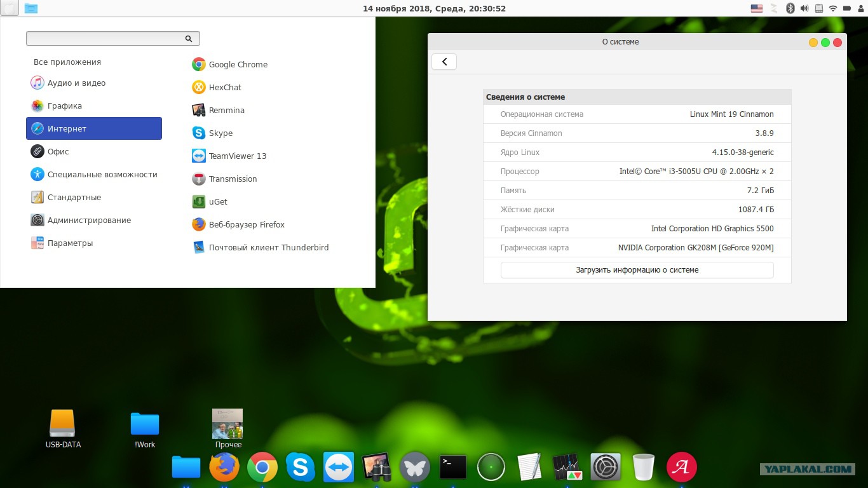Open the image viewer with binoculars in dock

377,468
